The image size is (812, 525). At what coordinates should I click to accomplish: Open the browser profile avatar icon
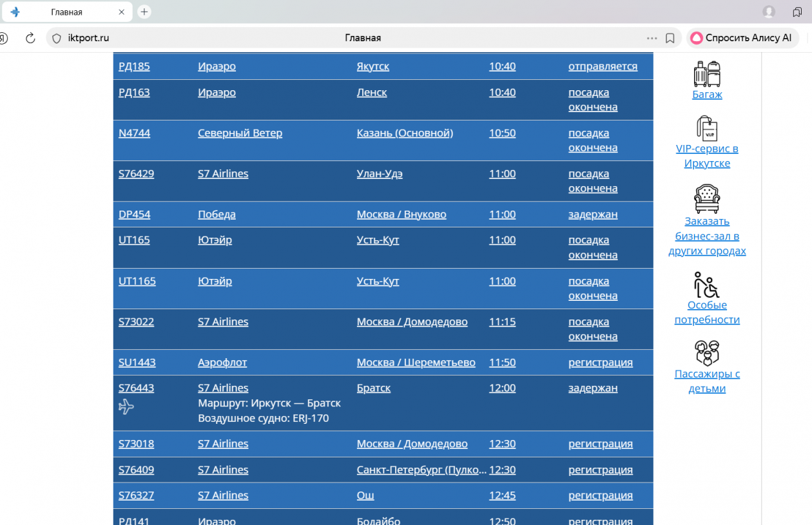click(x=768, y=12)
